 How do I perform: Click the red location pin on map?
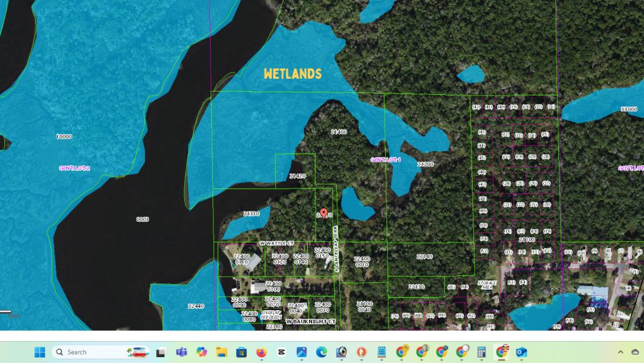(323, 213)
